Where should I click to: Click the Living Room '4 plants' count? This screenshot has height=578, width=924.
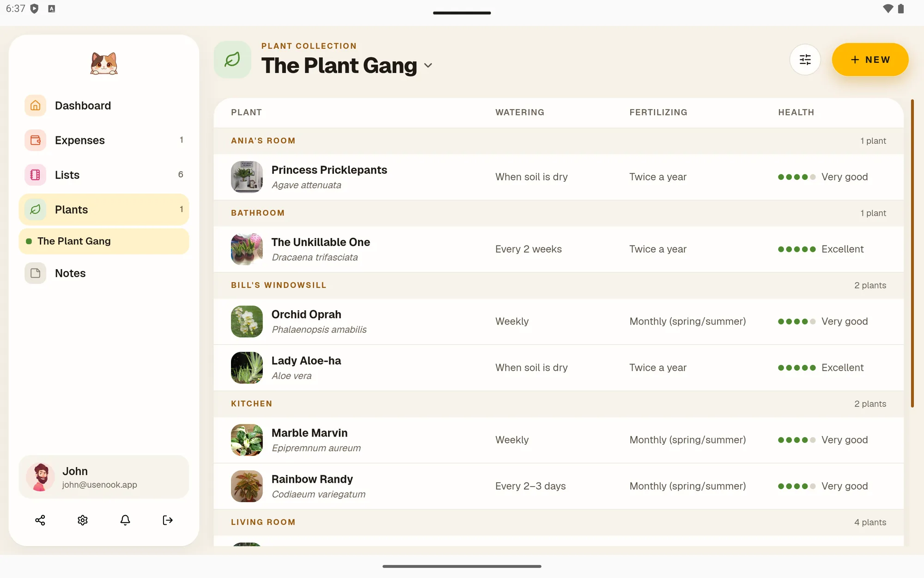(x=870, y=522)
